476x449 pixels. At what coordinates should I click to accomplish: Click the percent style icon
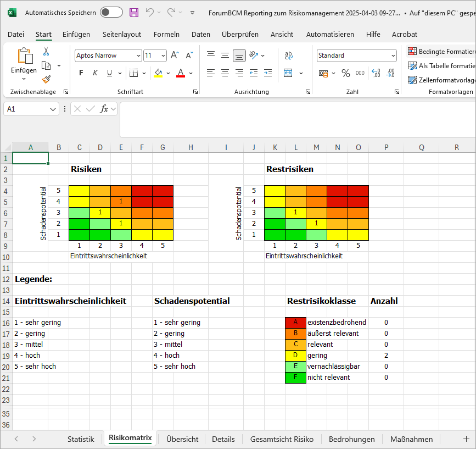346,73
